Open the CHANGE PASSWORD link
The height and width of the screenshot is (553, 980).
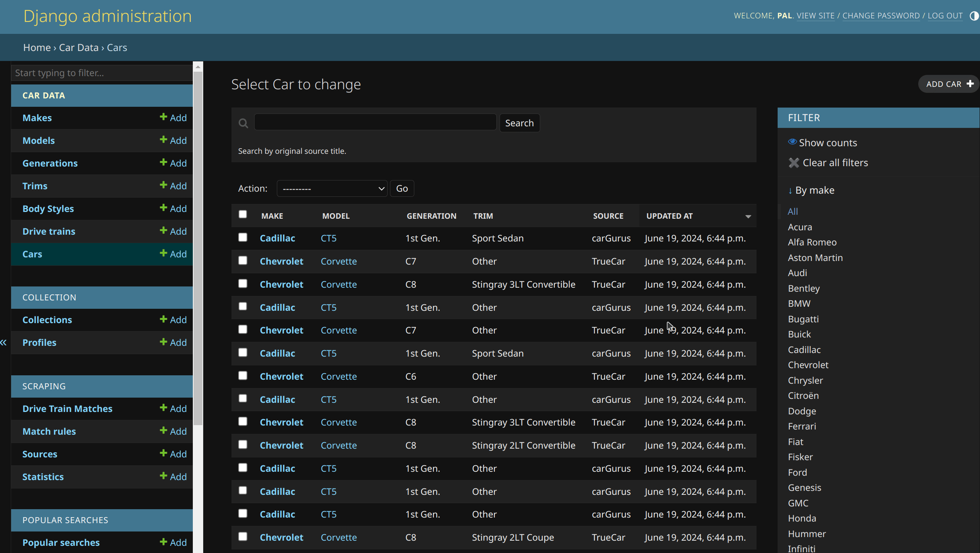tap(881, 16)
